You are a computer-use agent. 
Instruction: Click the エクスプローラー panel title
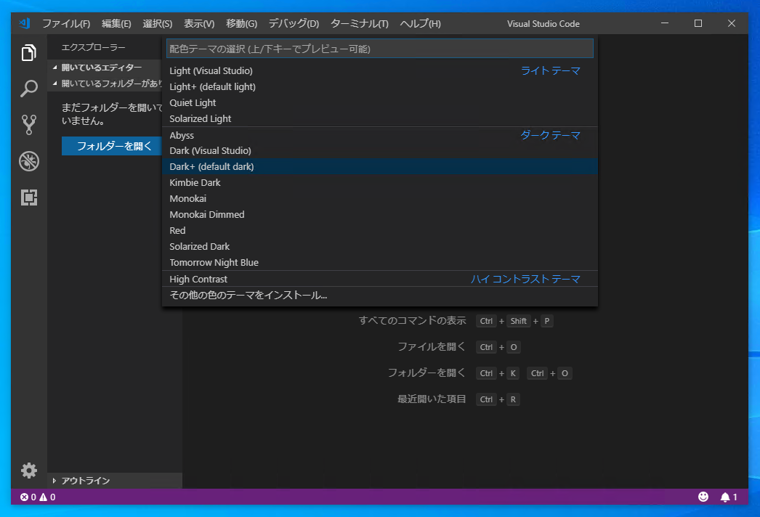(93, 47)
